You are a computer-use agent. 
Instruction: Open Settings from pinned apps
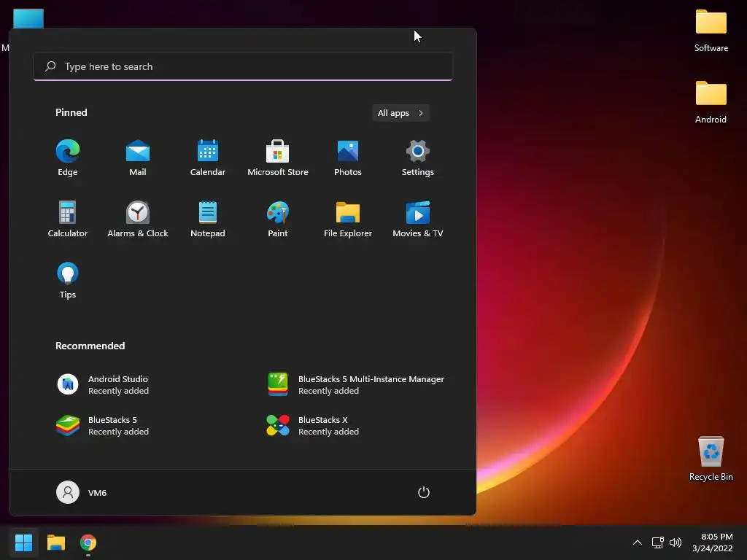(x=418, y=158)
